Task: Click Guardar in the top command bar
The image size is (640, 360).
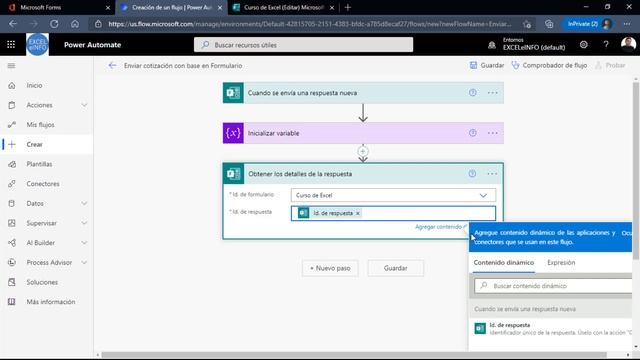Action: pyautogui.click(x=487, y=65)
